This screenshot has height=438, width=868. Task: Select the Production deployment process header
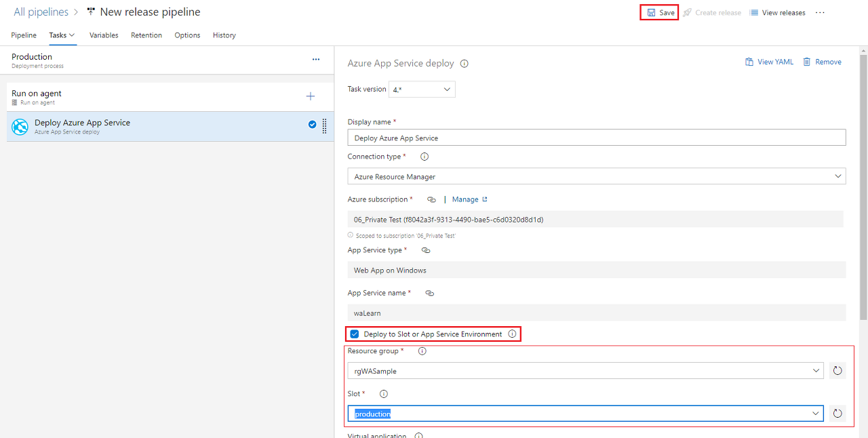167,60
